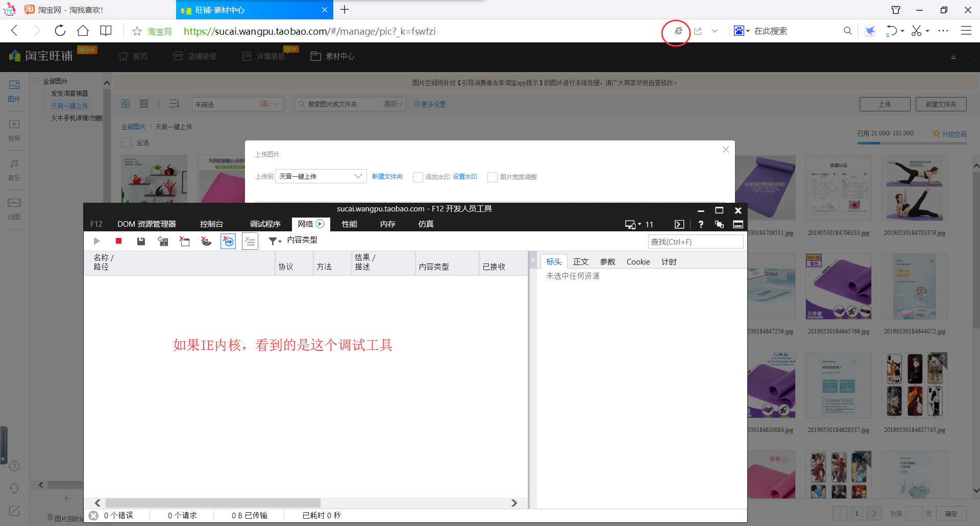This screenshot has height=526, width=980.
Task: Switch to grid view of images
Action: (126, 104)
